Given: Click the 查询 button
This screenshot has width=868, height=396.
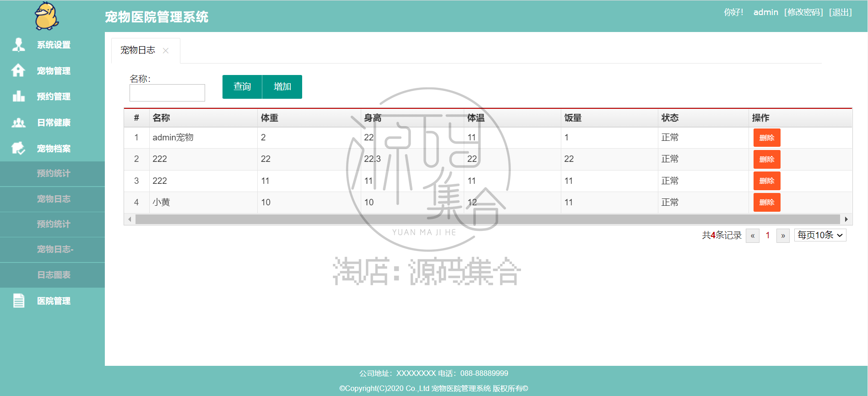Looking at the screenshot, I should coord(242,87).
